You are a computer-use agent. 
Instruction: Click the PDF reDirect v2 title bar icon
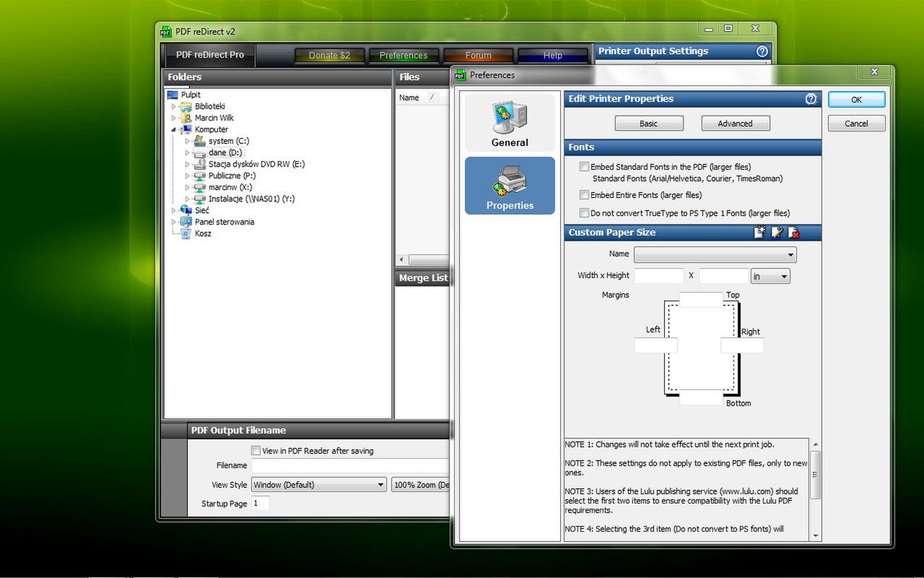(166, 32)
